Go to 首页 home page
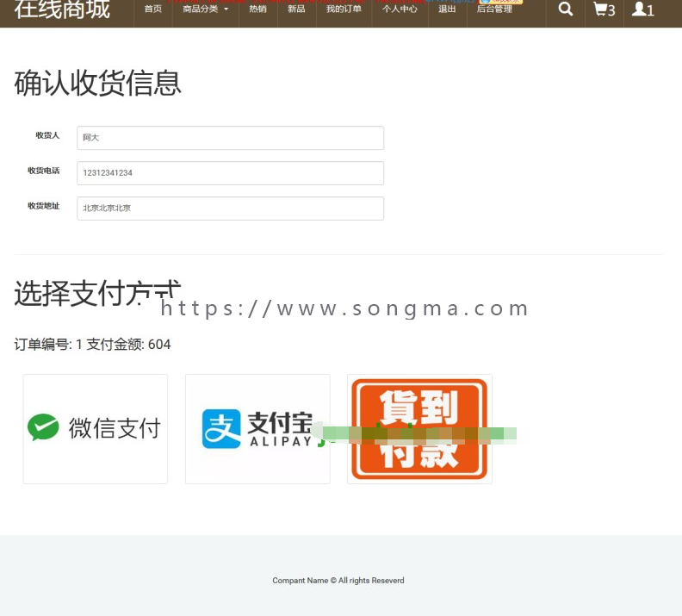This screenshot has width=682, height=616. click(x=153, y=9)
